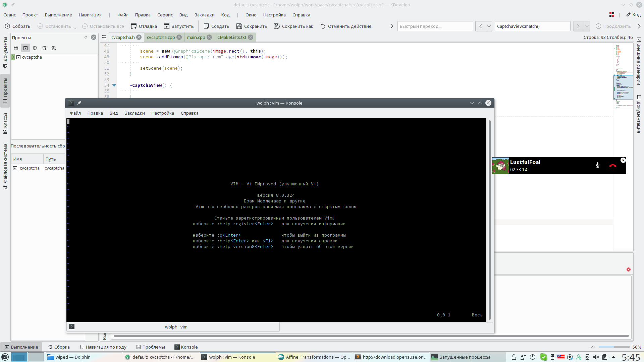The width and height of the screenshot is (644, 362).
Task: Toggle the Файловая система side panel
Action: [5, 166]
